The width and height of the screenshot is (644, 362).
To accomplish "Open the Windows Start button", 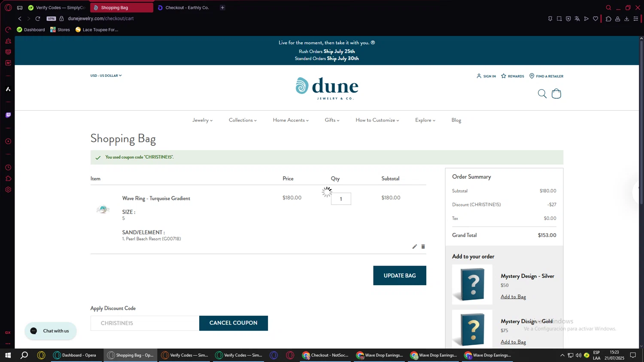I will tap(8, 355).
